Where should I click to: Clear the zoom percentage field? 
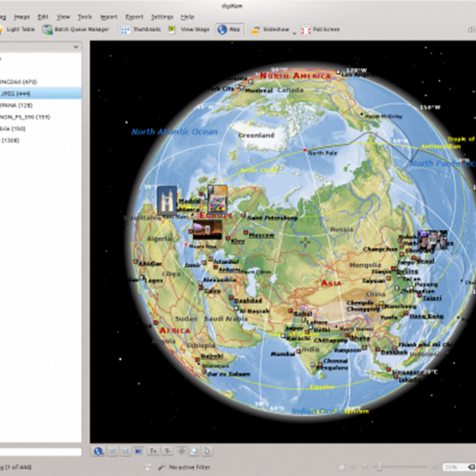[x=471, y=467]
